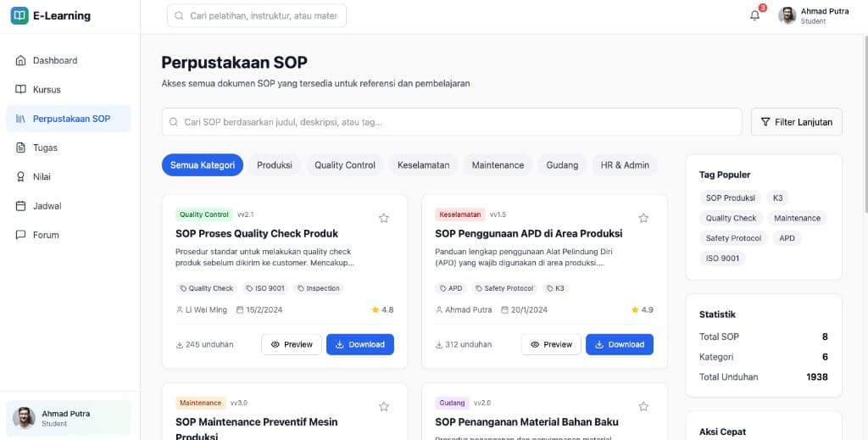The image size is (868, 440).
Task: Select SOP Produksi in Tag Populer
Action: click(730, 198)
